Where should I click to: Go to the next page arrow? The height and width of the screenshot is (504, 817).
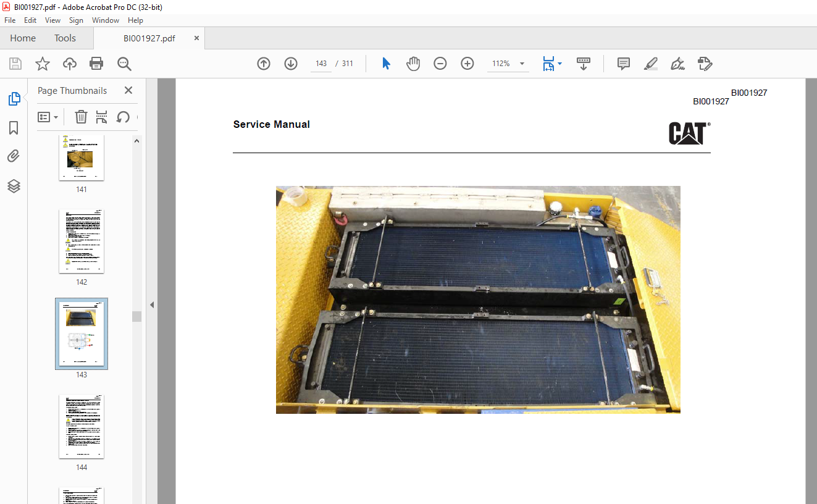click(x=291, y=64)
